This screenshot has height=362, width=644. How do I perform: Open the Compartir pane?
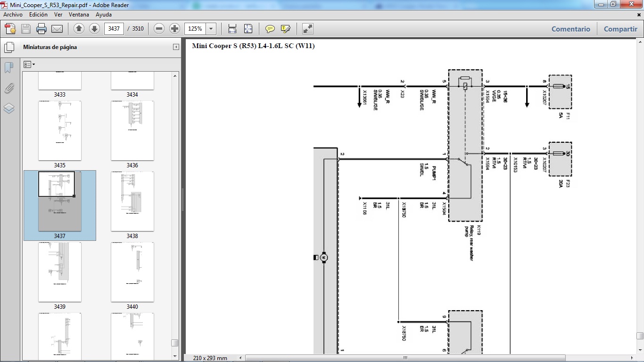(620, 29)
